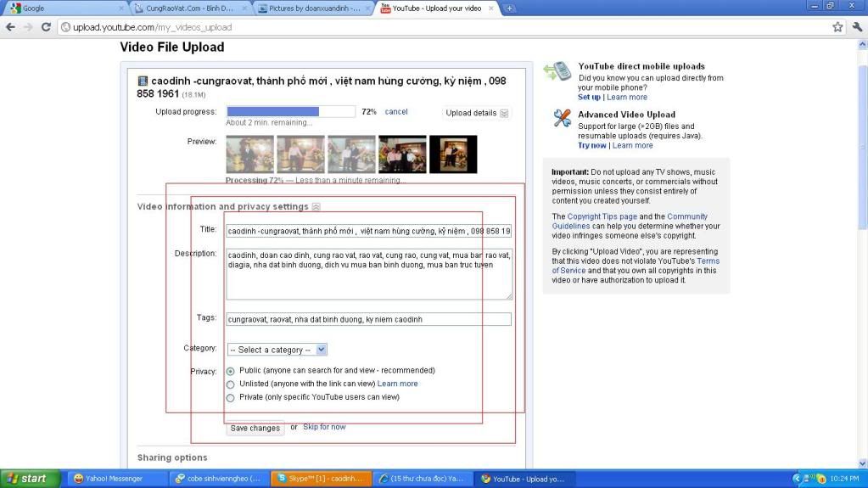Open the Community Guidelines link
This screenshot has height=488, width=868.
(630, 221)
